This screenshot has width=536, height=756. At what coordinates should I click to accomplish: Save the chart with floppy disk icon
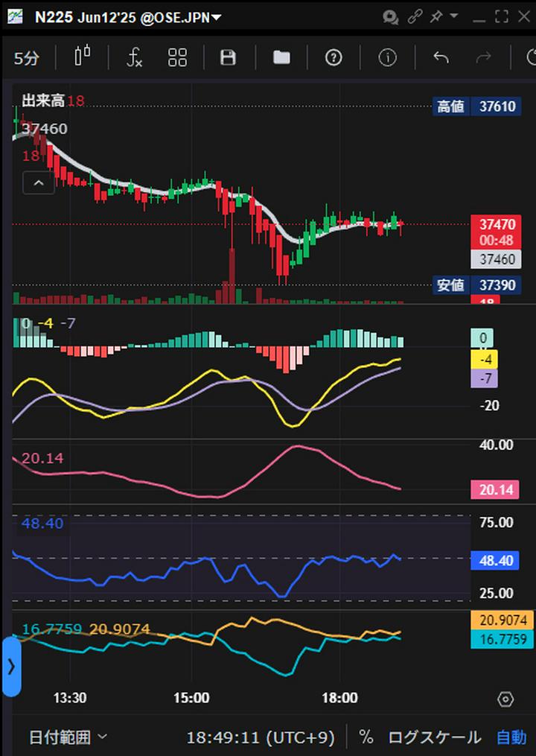click(x=229, y=57)
